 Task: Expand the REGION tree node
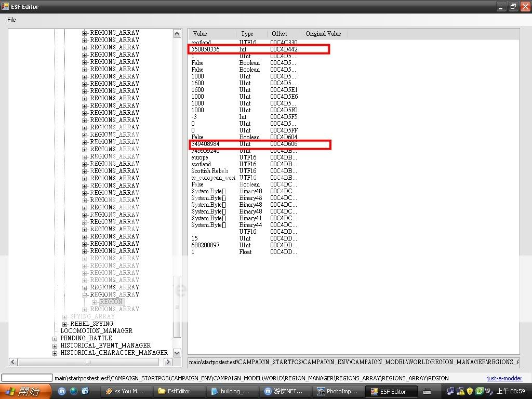point(95,302)
